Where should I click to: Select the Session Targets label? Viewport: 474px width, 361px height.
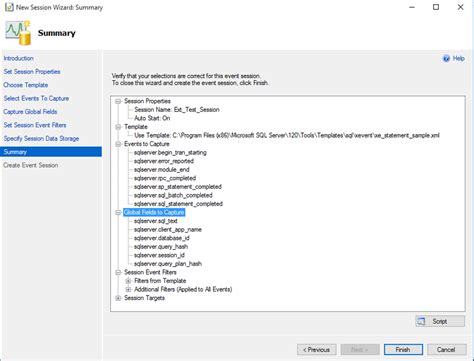144,298
